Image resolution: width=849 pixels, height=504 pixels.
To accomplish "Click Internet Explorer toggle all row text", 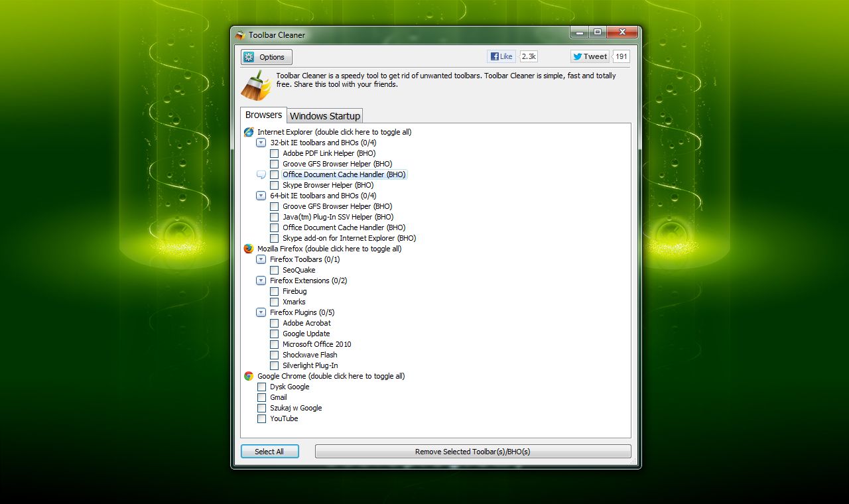I will coord(334,132).
